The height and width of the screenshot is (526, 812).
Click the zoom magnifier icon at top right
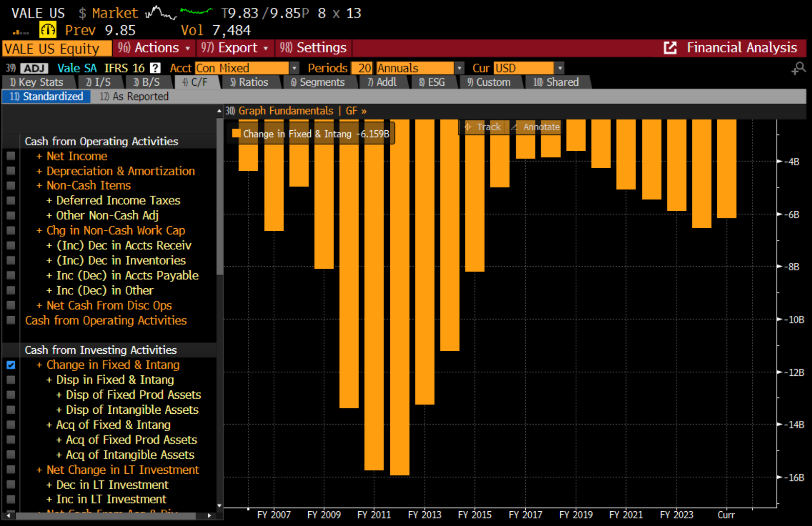point(799,68)
